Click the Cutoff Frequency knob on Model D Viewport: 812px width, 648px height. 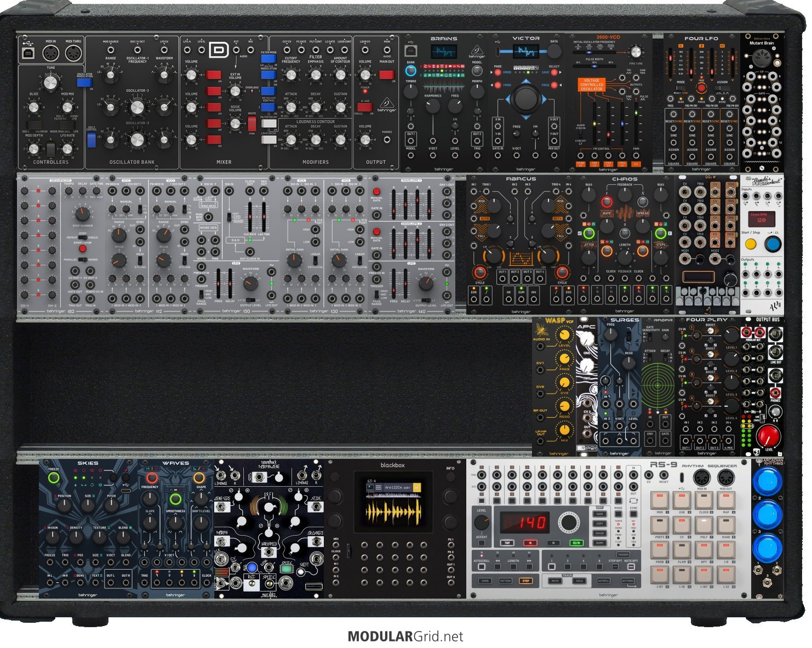pos(291,75)
